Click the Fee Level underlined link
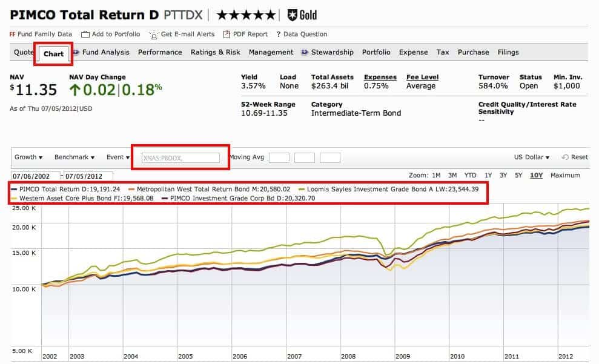Viewport: 599px width, 364px height. point(423,77)
